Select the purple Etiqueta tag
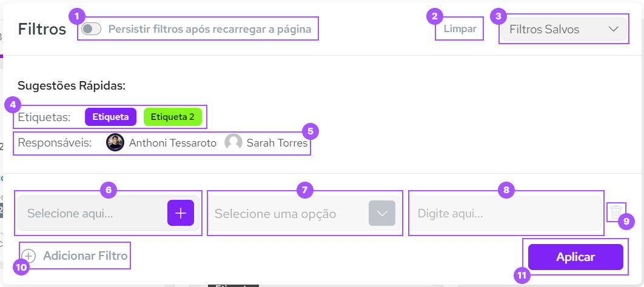The image size is (644, 287). pyautogui.click(x=110, y=117)
